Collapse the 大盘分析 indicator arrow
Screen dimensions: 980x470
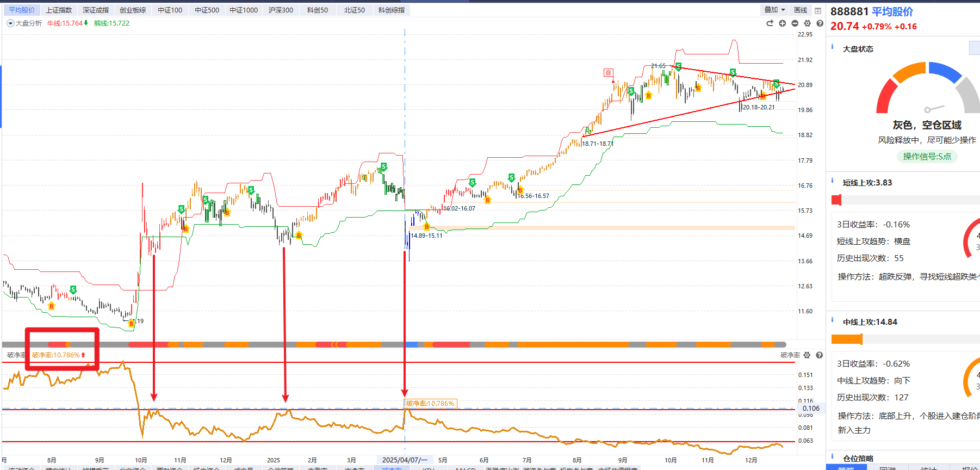point(10,23)
